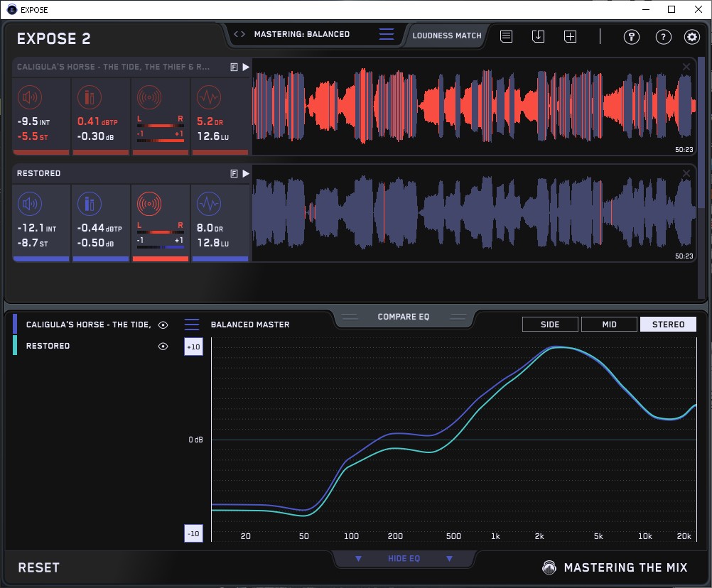
Task: Click Restored track true peak icon
Action: pyautogui.click(x=90, y=204)
